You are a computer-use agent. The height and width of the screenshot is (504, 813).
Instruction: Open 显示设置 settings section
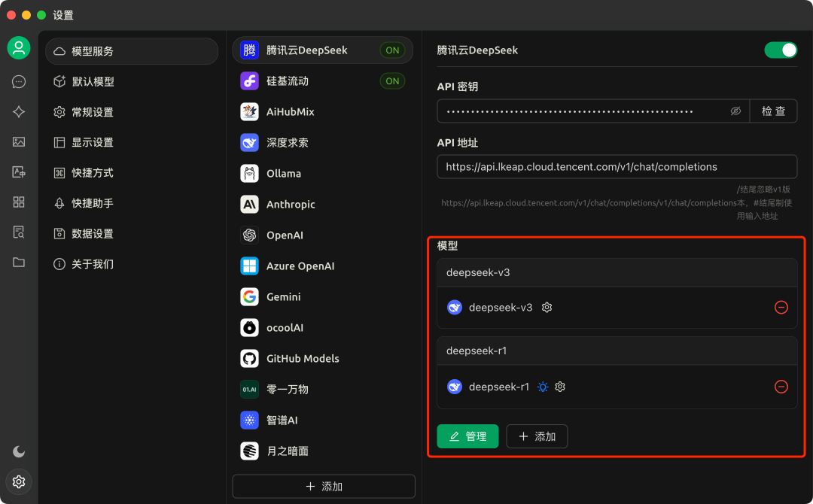(x=132, y=142)
